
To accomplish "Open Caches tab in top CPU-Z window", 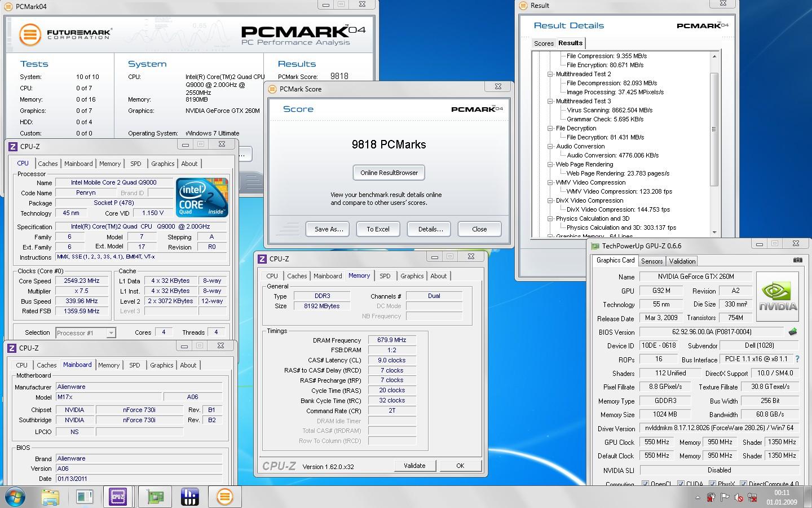I will [48, 164].
